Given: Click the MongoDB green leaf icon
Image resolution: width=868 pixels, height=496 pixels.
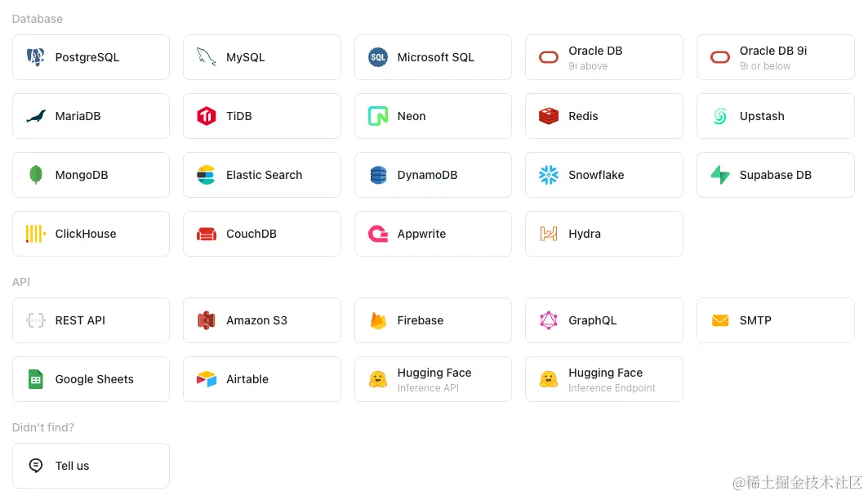Looking at the screenshot, I should point(35,175).
